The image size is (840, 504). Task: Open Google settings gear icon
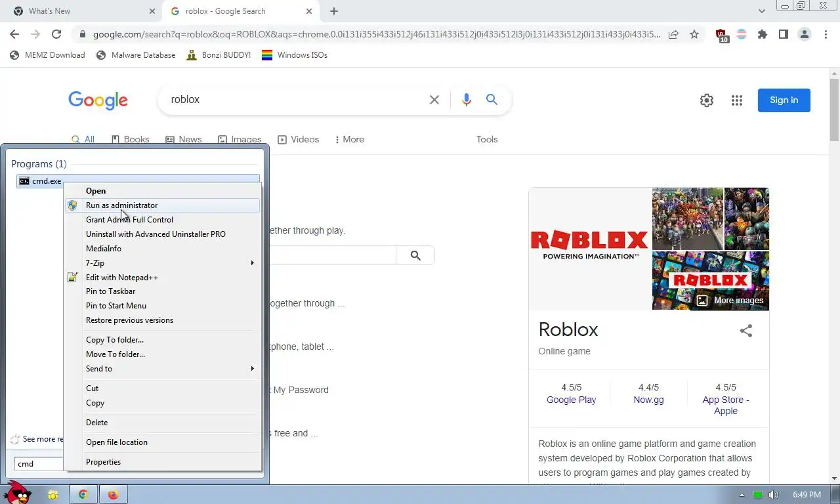tap(707, 100)
